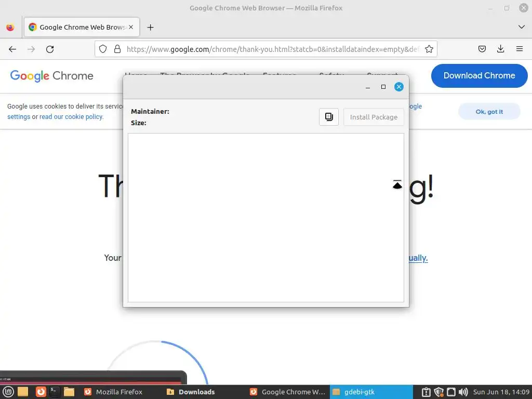Launch Firefox from the taskbar launcher
Image resolution: width=532 pixels, height=399 pixels.
41,392
